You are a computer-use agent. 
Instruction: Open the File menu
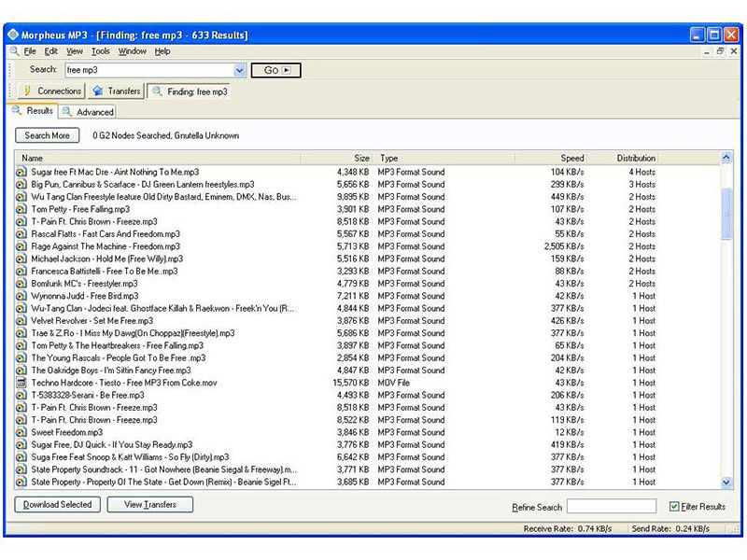tap(30, 51)
